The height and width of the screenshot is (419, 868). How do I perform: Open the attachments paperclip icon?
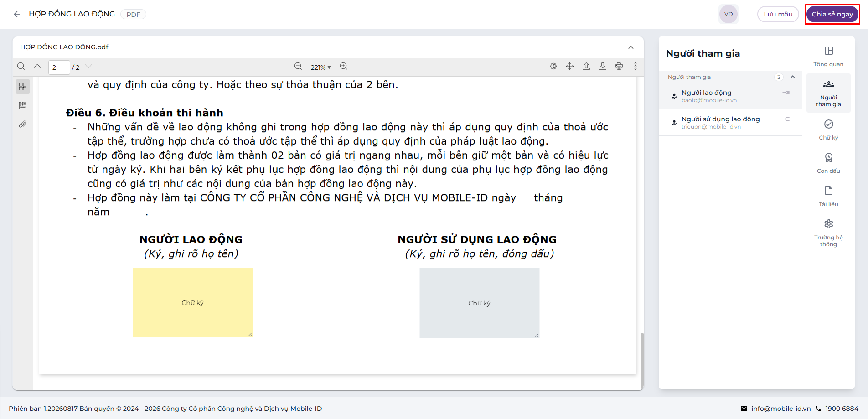point(23,124)
